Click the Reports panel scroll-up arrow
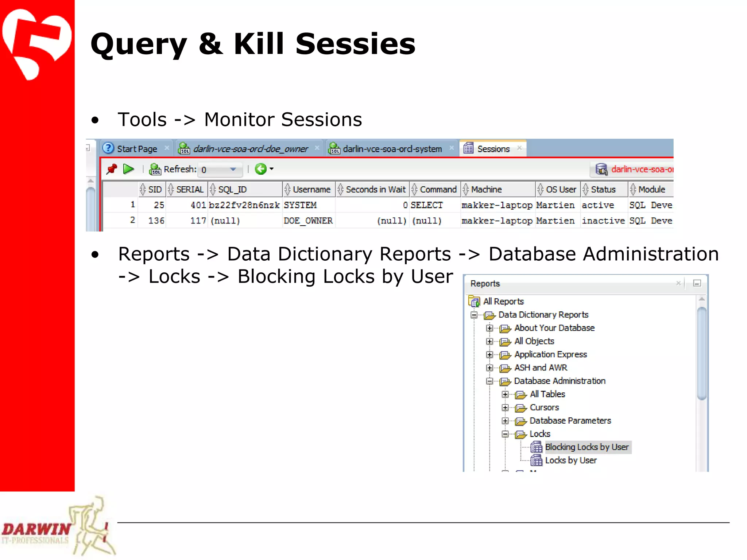The image size is (747, 560). point(701,299)
